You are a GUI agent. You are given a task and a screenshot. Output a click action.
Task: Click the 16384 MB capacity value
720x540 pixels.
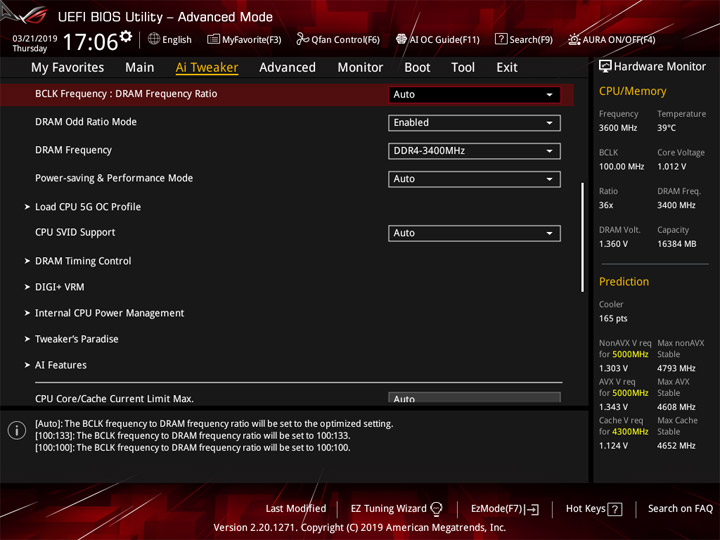pyautogui.click(x=676, y=244)
